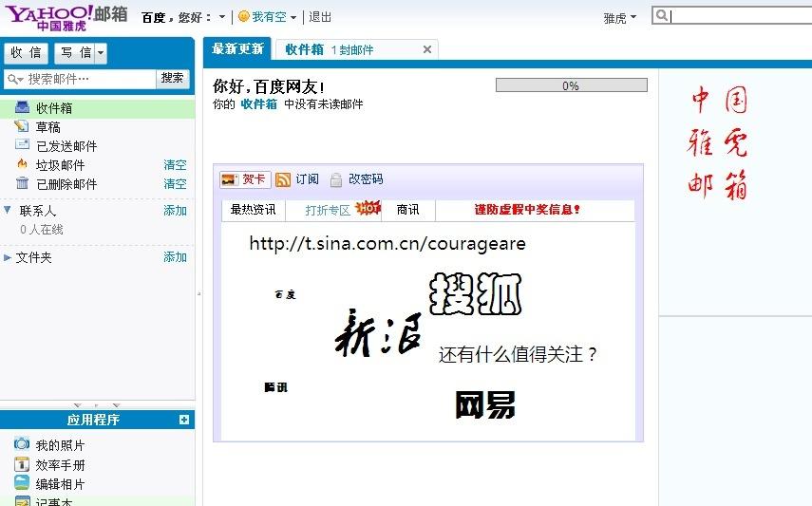Open the edit photos icon
Screen dimensions: 812x506
pyautogui.click(x=22, y=482)
